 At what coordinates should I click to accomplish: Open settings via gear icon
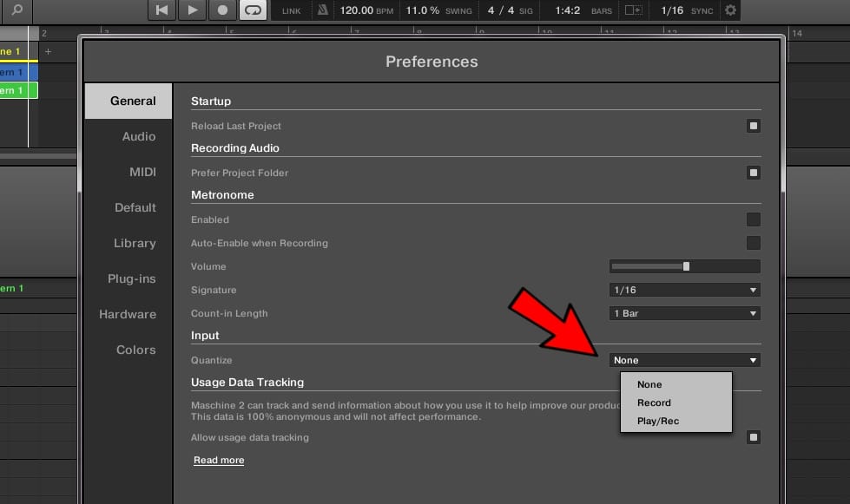point(731,10)
